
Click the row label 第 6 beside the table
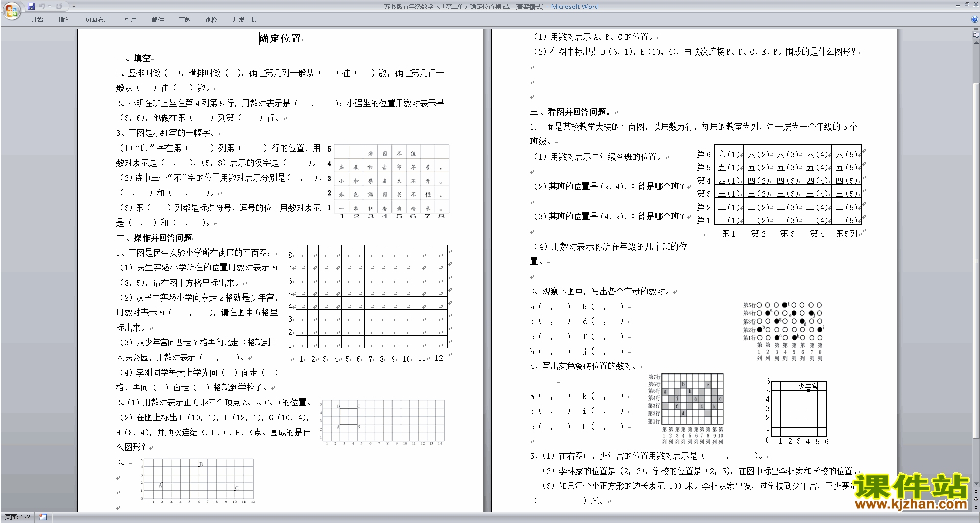704,154
